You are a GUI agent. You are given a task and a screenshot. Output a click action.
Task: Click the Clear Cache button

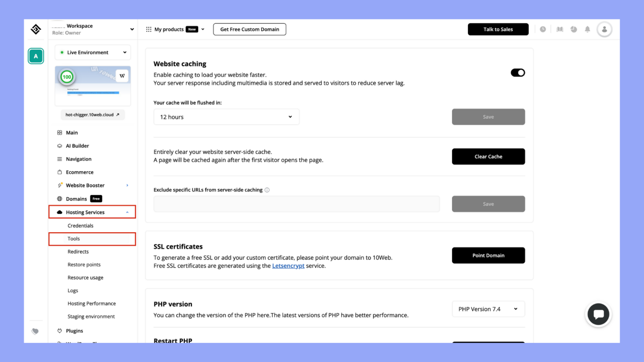(488, 157)
